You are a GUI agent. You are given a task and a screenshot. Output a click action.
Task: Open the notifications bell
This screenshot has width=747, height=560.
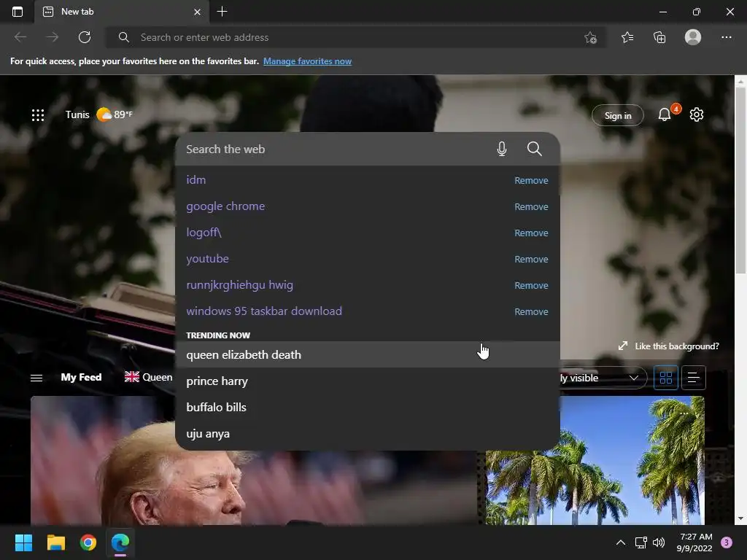coord(665,114)
